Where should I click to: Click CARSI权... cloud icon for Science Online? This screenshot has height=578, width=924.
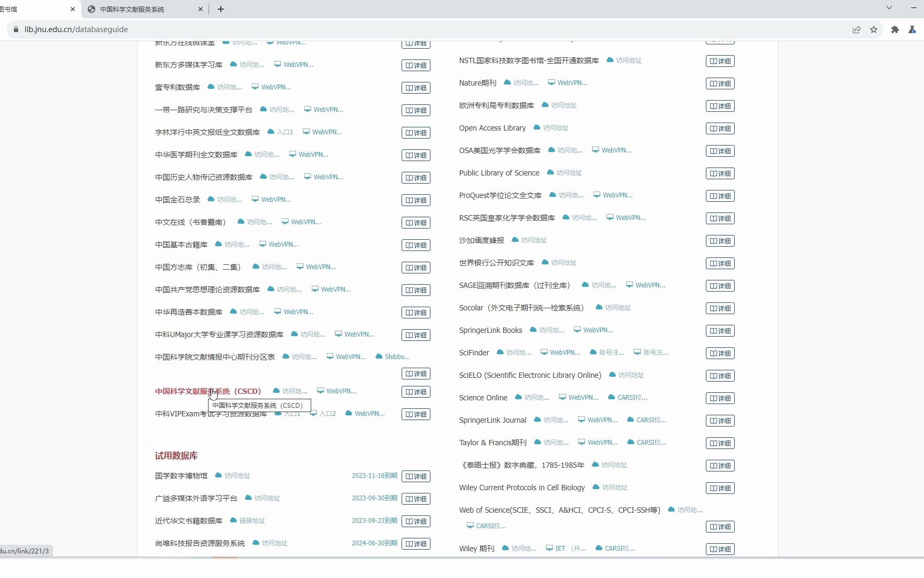click(x=628, y=398)
